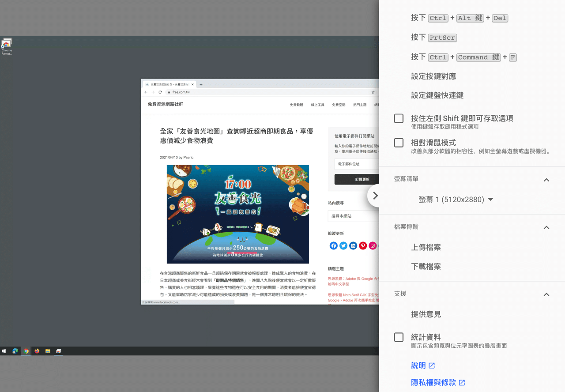
Task: Click the 搜尋本網站 search field
Action: (354, 216)
